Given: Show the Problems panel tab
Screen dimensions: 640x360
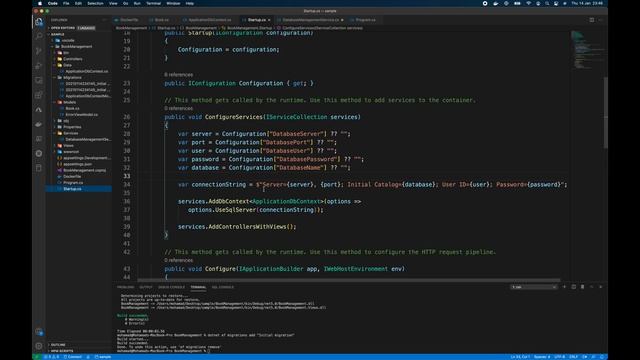Looking at the screenshot, I should coord(125,287).
